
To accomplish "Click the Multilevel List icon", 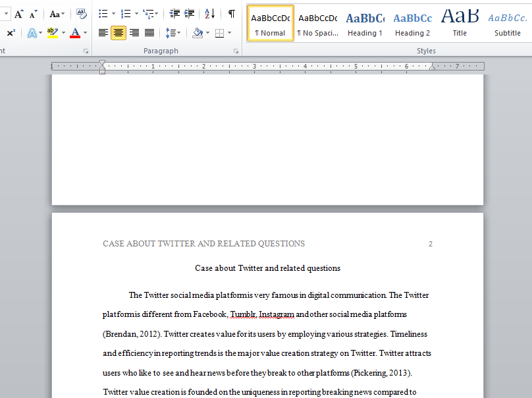I will click(148, 14).
